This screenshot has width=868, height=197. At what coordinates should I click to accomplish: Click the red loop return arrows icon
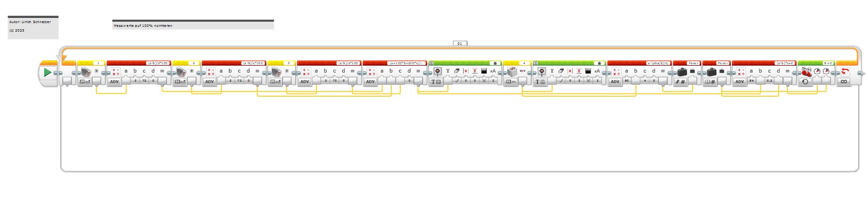844,72
